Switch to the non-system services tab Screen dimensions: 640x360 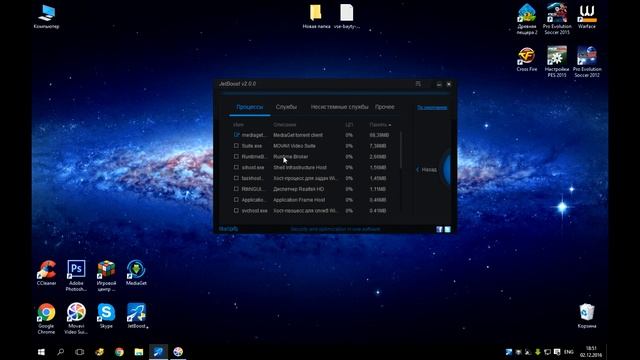(339, 107)
